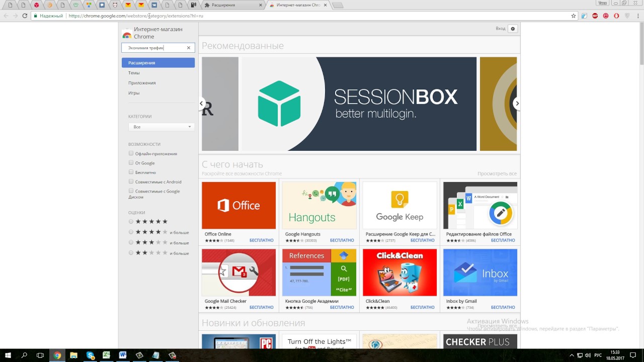Open the Turn Off the Lights tile

(x=319, y=342)
